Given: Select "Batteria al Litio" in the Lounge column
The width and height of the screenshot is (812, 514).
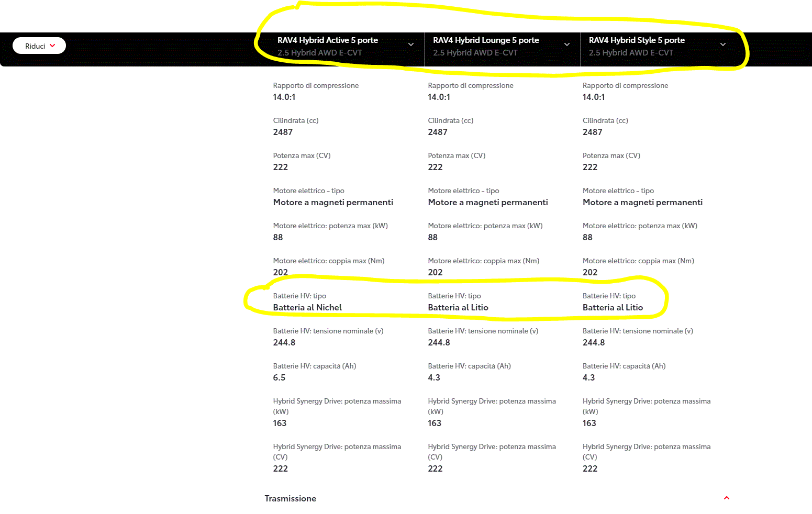Looking at the screenshot, I should [458, 308].
